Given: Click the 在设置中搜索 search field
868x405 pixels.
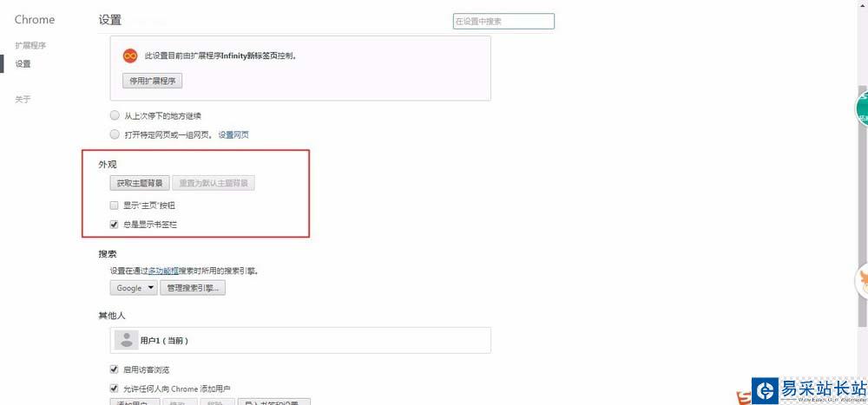Looking at the screenshot, I should pyautogui.click(x=503, y=22).
